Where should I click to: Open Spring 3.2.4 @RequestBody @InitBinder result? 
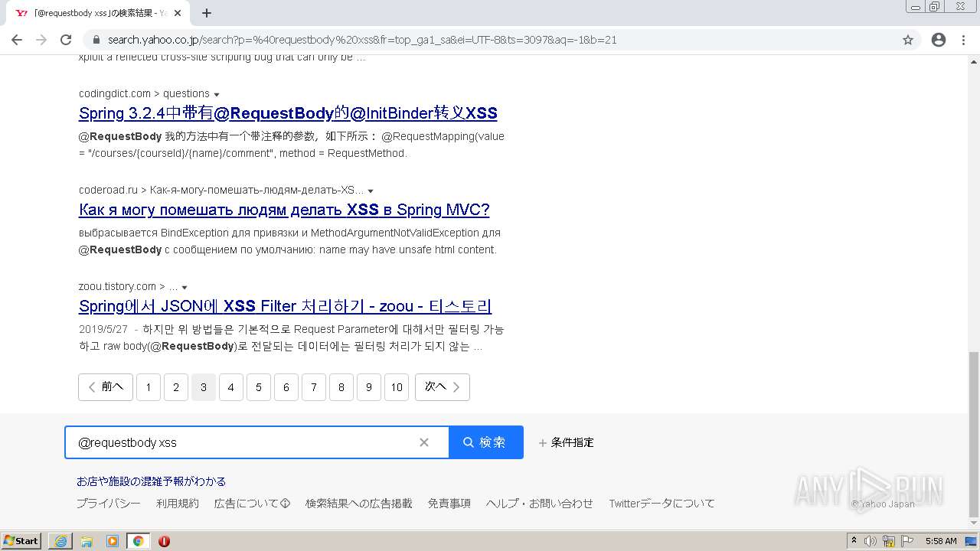coord(288,113)
